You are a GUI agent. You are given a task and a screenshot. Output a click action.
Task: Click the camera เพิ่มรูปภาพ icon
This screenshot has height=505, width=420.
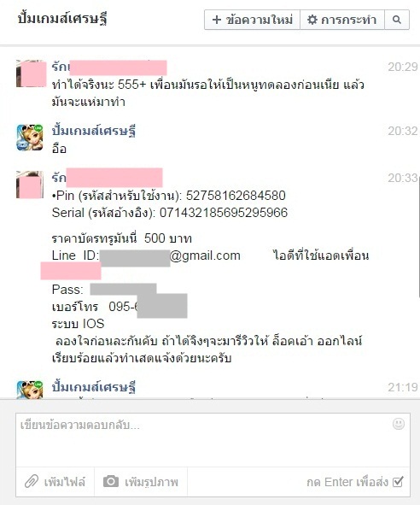tap(111, 481)
